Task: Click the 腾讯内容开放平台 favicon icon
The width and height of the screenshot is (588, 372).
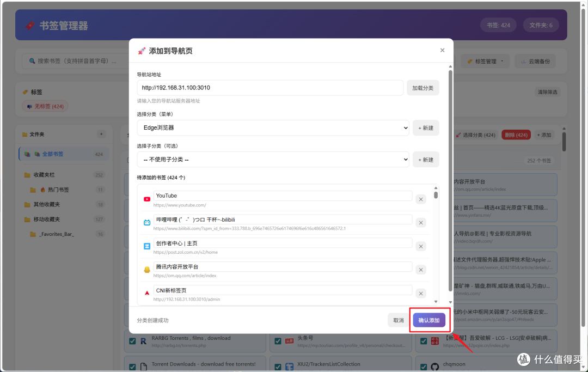Action: (147, 270)
